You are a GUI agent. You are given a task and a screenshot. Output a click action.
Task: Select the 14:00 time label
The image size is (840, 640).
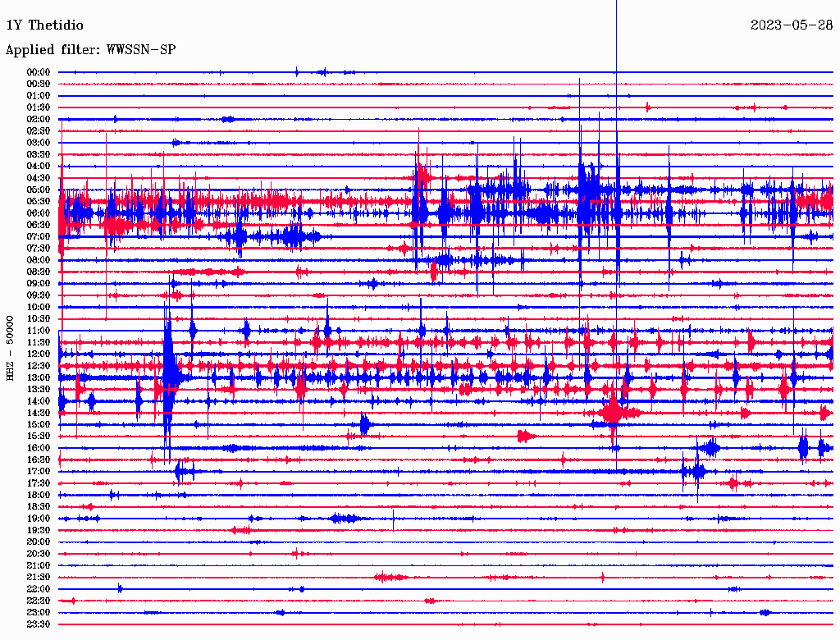point(39,401)
